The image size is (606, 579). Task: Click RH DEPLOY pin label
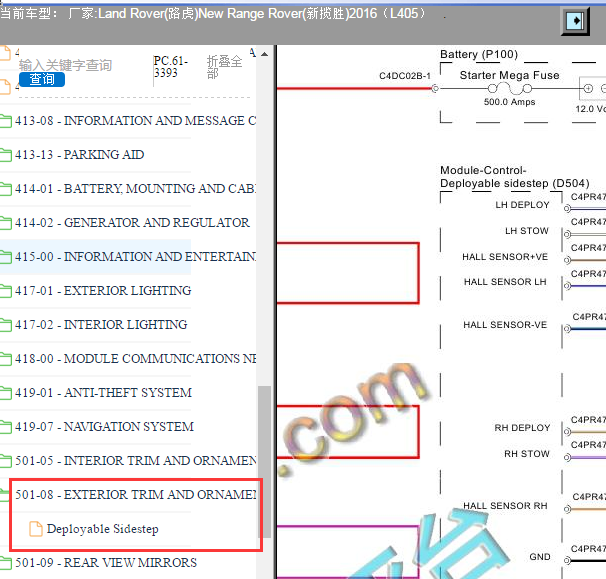pyautogui.click(x=522, y=428)
